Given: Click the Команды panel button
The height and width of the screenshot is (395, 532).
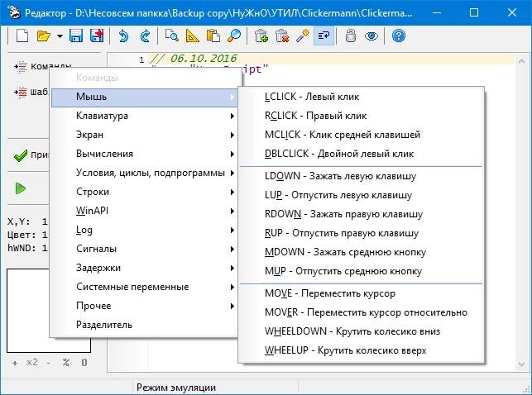Looking at the screenshot, I should [x=42, y=66].
